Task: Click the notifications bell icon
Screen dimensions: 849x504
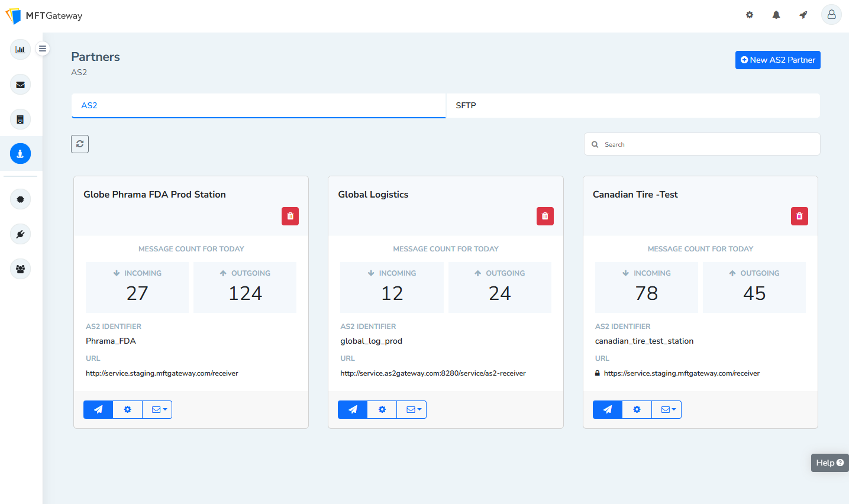Action: pos(776,15)
